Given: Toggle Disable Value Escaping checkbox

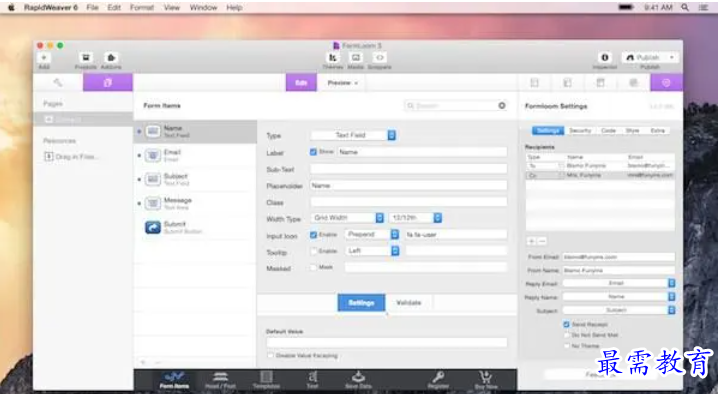Looking at the screenshot, I should [271, 355].
